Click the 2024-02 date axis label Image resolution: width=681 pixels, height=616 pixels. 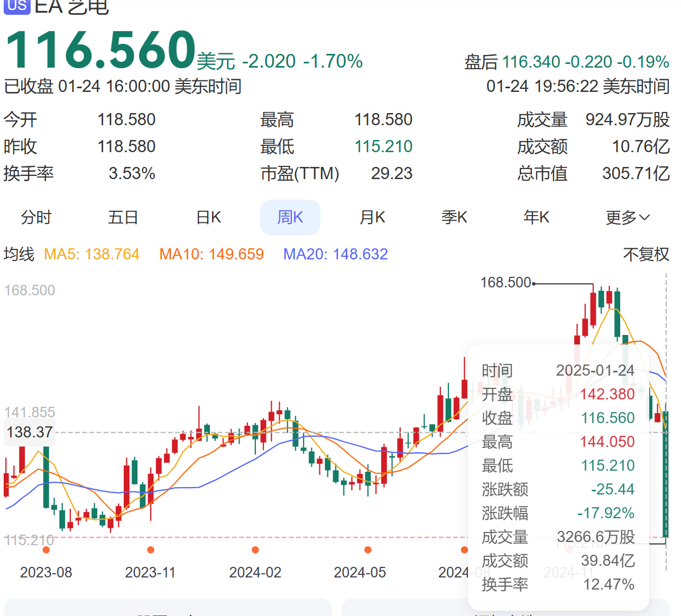tap(255, 572)
